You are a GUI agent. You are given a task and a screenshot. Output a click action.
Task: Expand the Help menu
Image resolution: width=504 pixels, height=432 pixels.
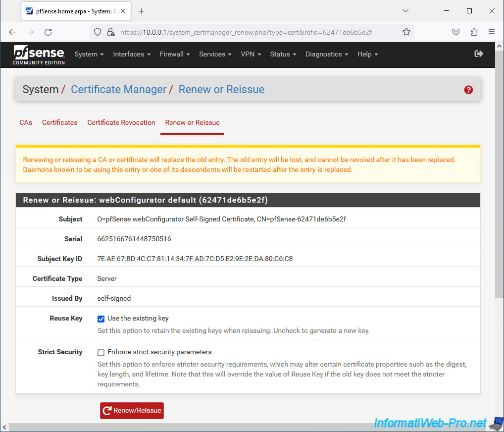point(368,54)
